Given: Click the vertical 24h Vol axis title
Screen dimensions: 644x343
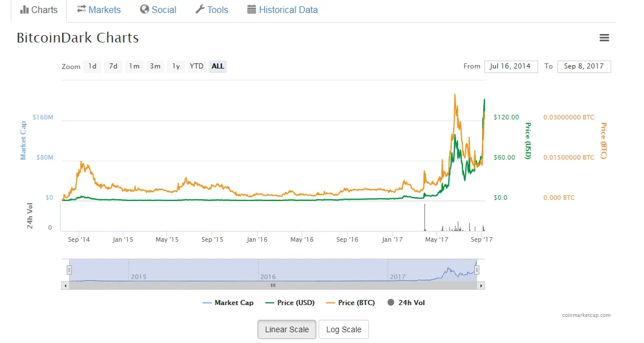Looking at the screenshot, I should tap(29, 215).
